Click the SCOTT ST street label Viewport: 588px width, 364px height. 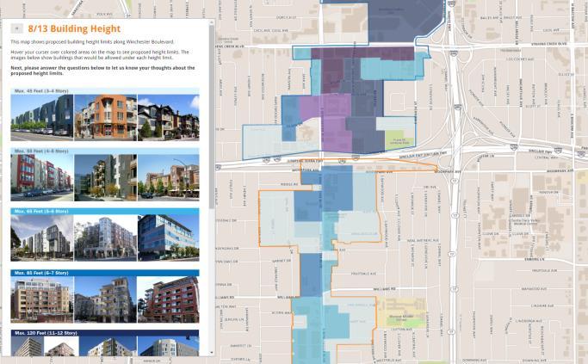pyautogui.click(x=533, y=107)
